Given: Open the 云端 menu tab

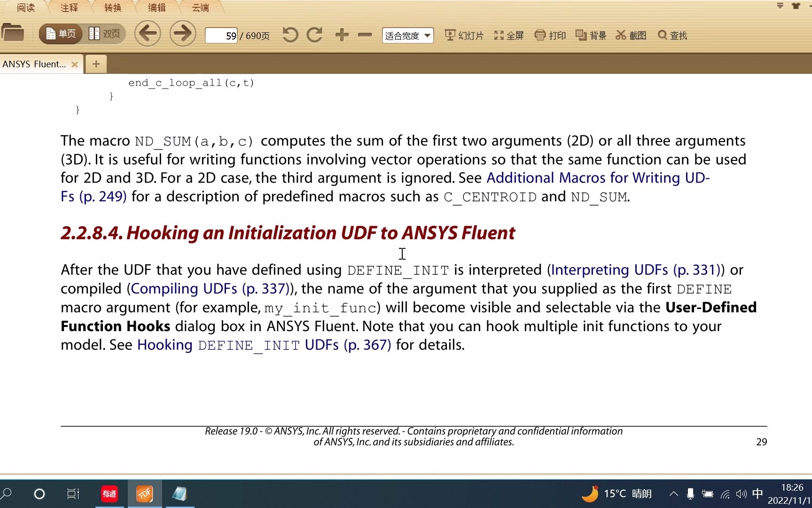Looking at the screenshot, I should click(200, 8).
